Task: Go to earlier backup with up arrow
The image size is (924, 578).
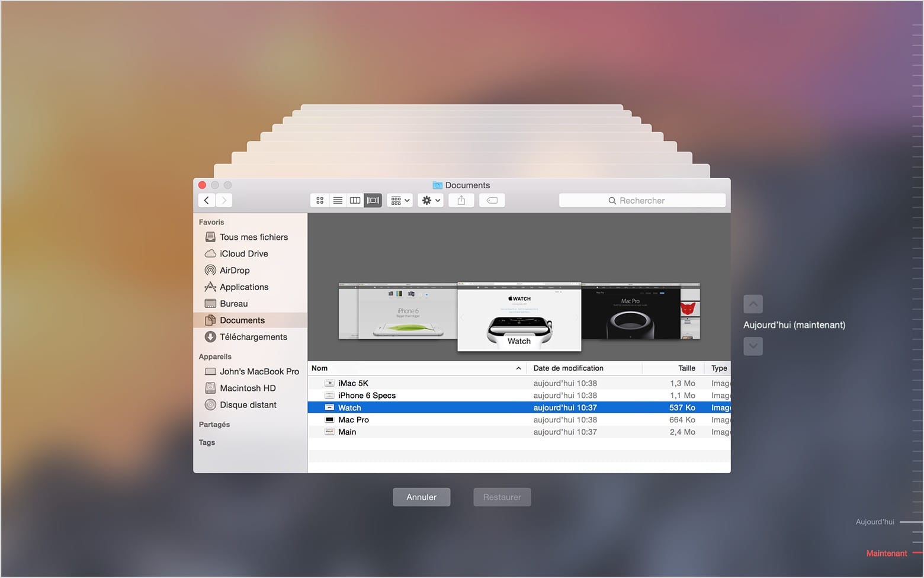Action: coord(753,304)
